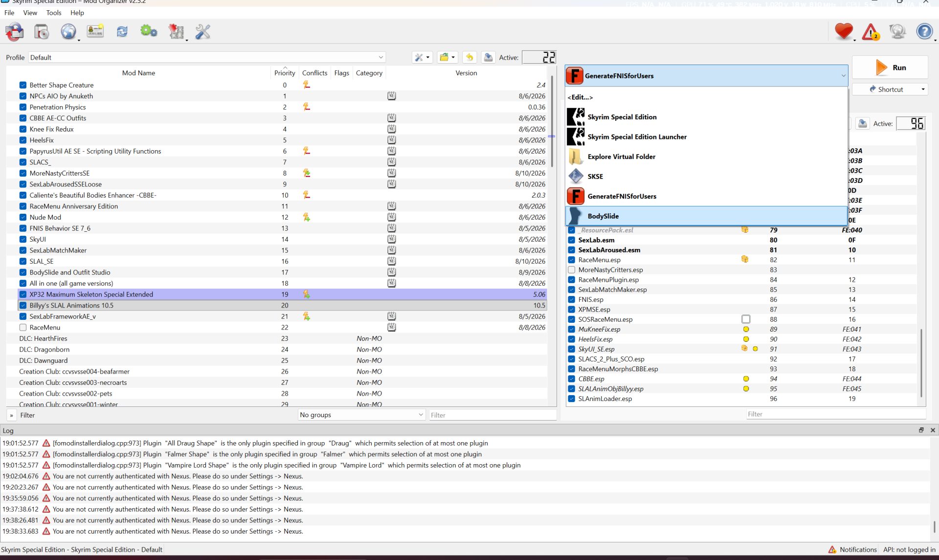939x560 pixels.
Task: Enable the RaceMenu mod checkbox
Action: [x=23, y=327]
